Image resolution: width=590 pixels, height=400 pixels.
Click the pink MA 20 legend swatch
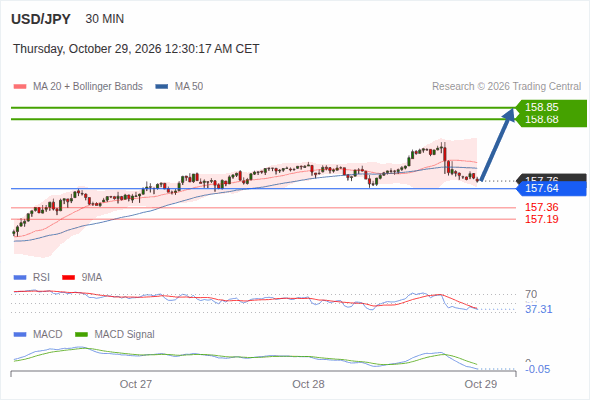[20, 87]
